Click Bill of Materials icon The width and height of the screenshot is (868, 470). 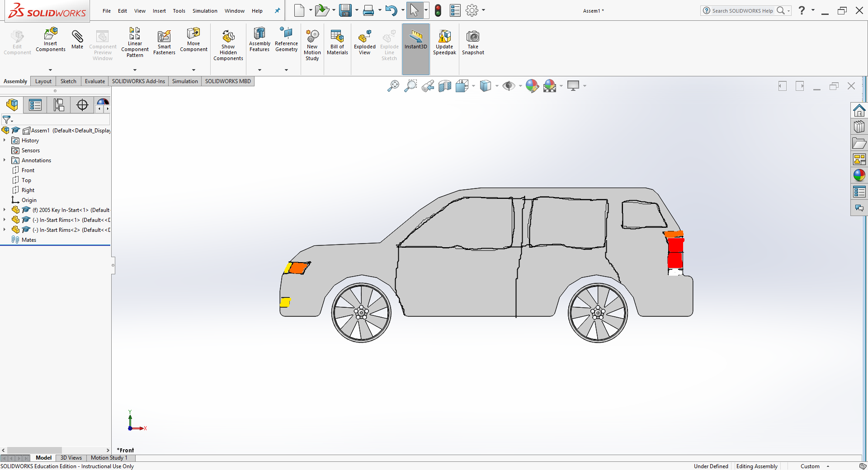pos(337,36)
